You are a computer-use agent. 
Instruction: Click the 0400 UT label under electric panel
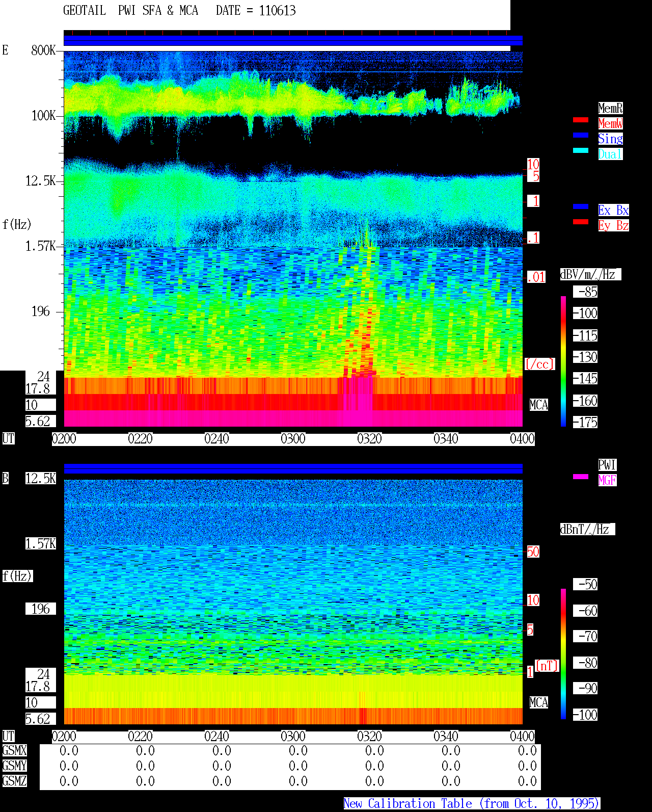click(x=522, y=438)
